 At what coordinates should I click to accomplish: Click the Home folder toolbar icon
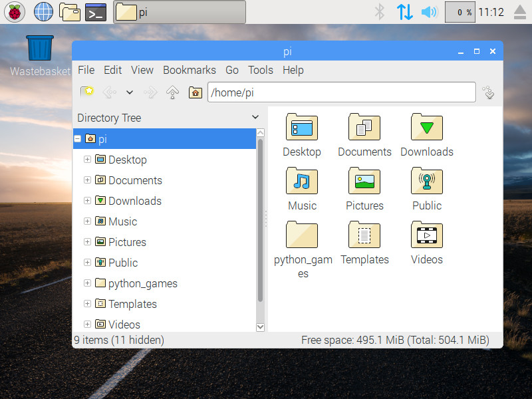196,92
